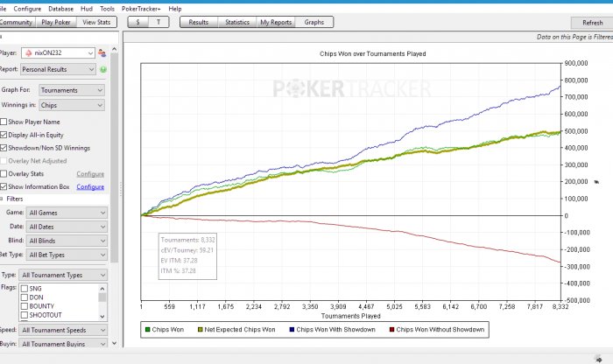The image size is (613, 364).
Task: Open the Date filter All Dates dropdown
Action: tap(67, 227)
